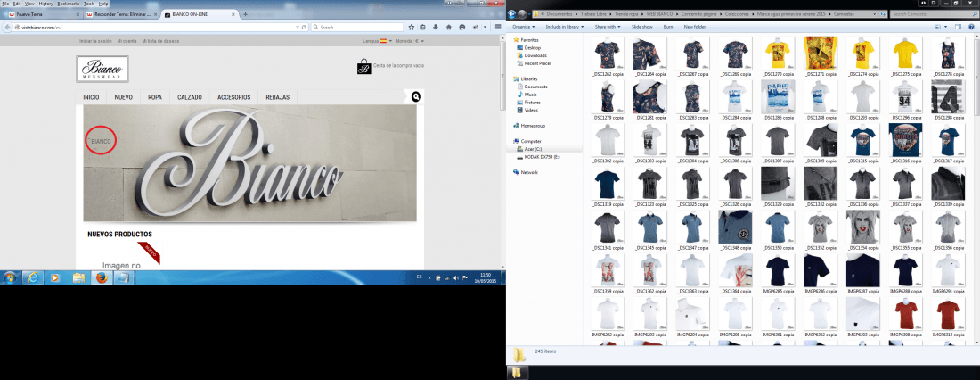Screen dimensions: 980x380
Task: Click the New folder button
Action: pyautogui.click(x=694, y=27)
